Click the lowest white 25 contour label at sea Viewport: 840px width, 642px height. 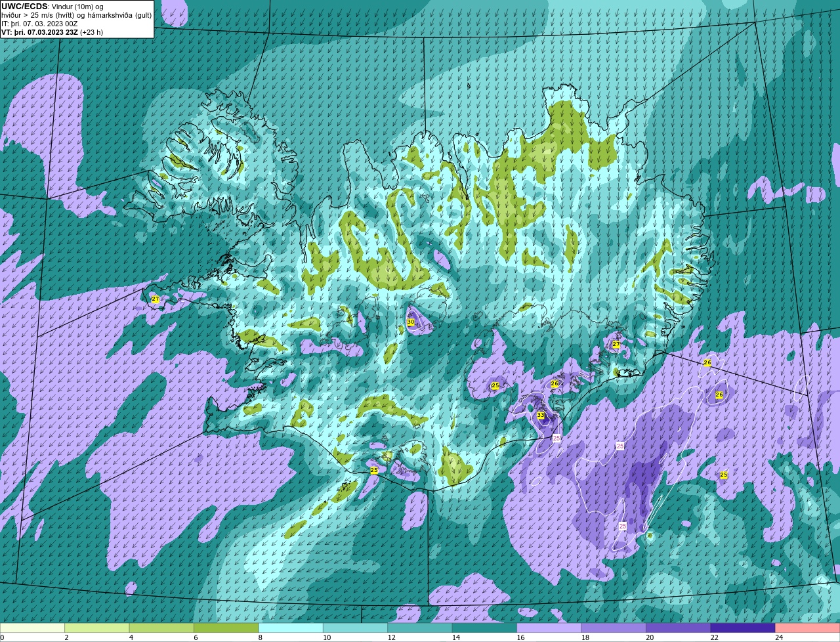point(623,526)
